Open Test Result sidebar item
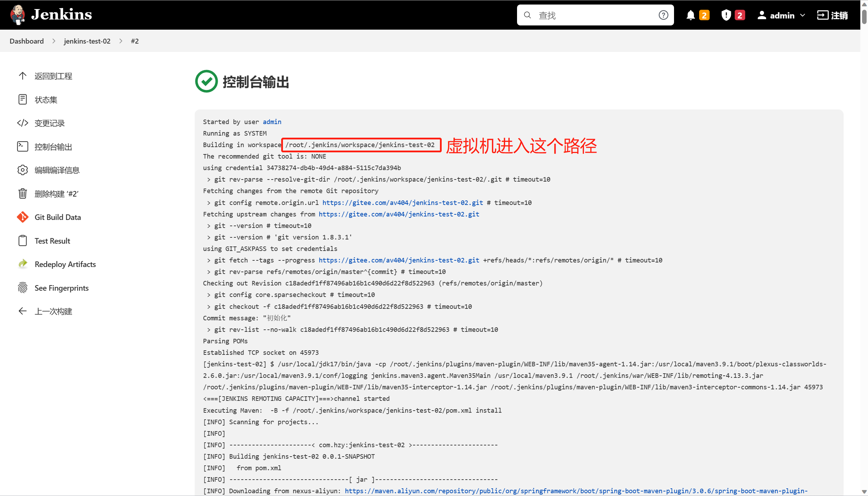 [x=52, y=241]
